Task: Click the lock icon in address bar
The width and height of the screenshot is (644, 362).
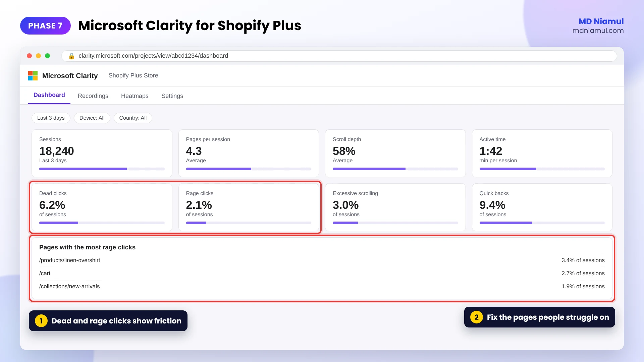Action: [71, 56]
